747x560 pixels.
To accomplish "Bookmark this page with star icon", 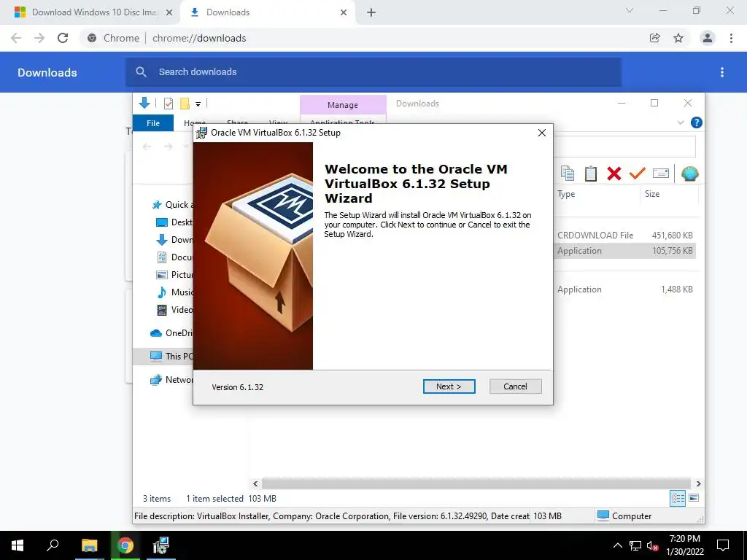I will coord(678,38).
